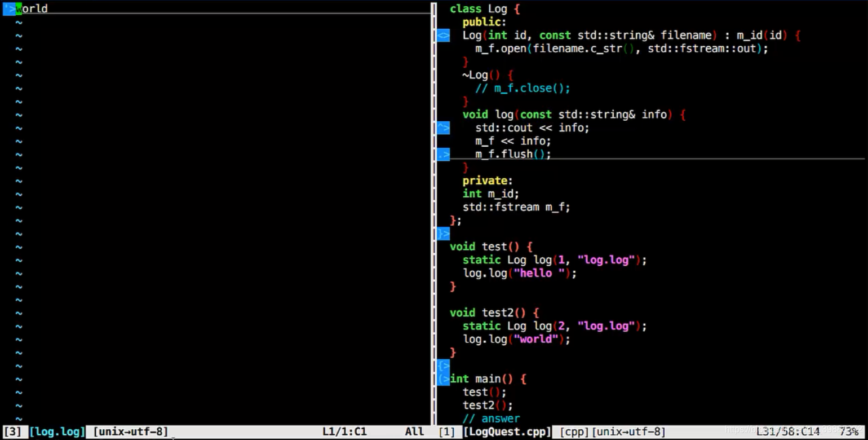Click the }> sign below the class closing brace
868x440 pixels.
pyautogui.click(x=444, y=234)
